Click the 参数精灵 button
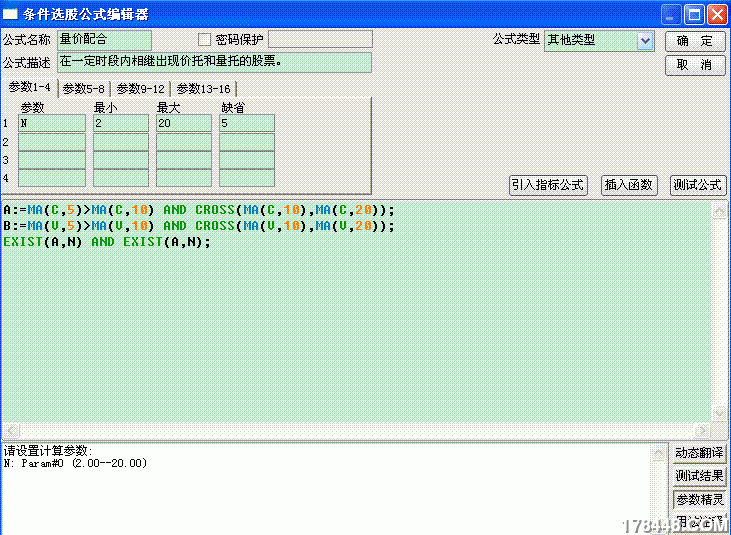 tap(699, 500)
